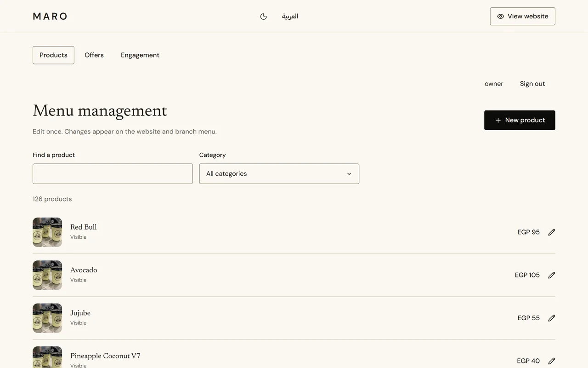Edit Pineapple Coconut V7 pencil icon

(x=552, y=361)
